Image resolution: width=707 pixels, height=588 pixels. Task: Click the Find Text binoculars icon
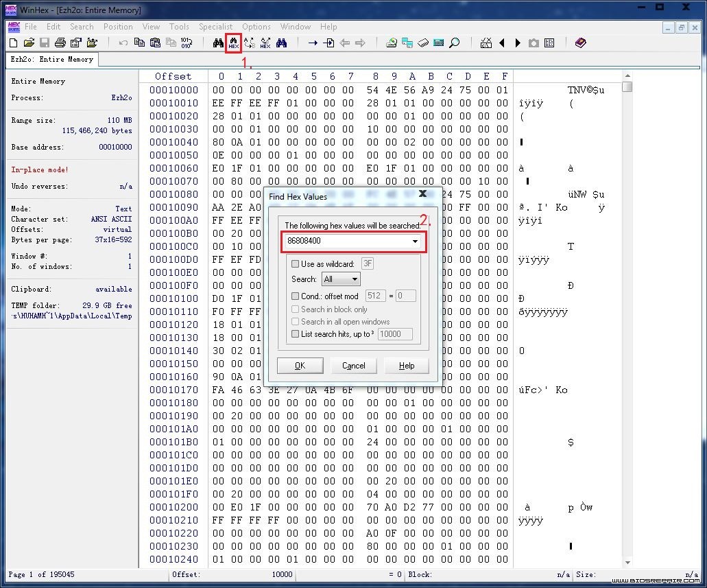pos(218,43)
